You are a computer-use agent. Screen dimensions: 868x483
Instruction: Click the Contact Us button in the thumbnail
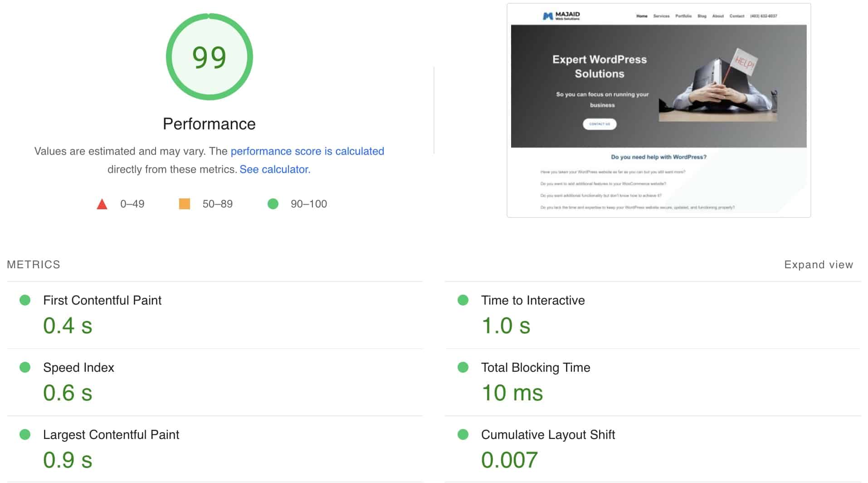(600, 124)
